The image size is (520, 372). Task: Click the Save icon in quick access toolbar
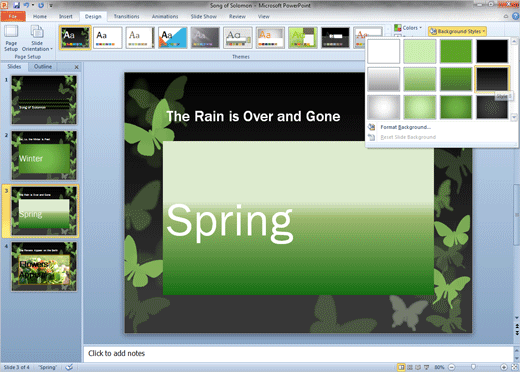tap(17, 5)
